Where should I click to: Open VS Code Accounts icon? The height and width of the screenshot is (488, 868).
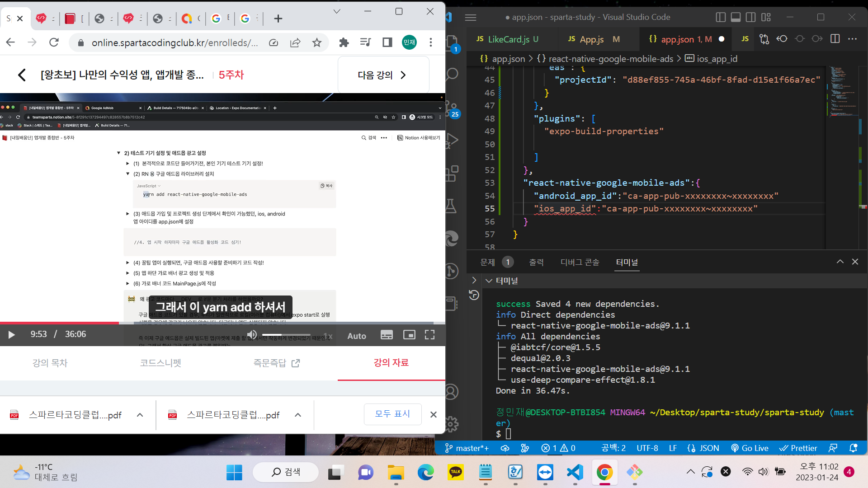coord(452,392)
